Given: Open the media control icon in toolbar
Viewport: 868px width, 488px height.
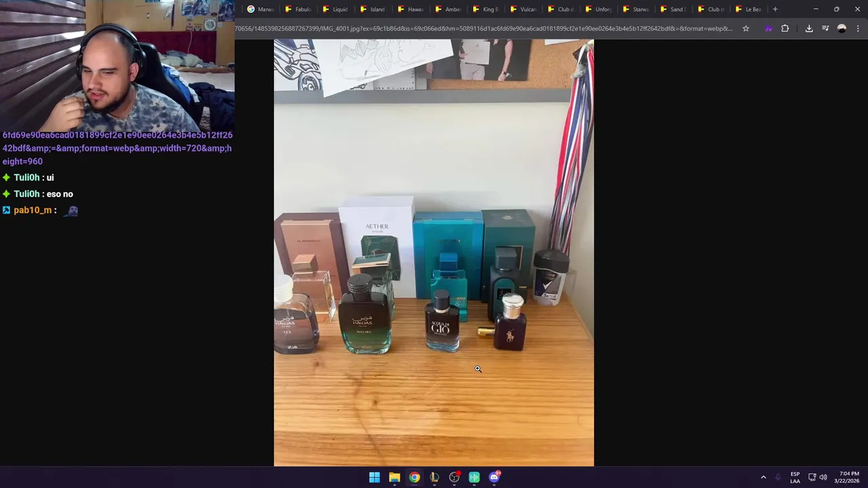Looking at the screenshot, I should tap(825, 28).
